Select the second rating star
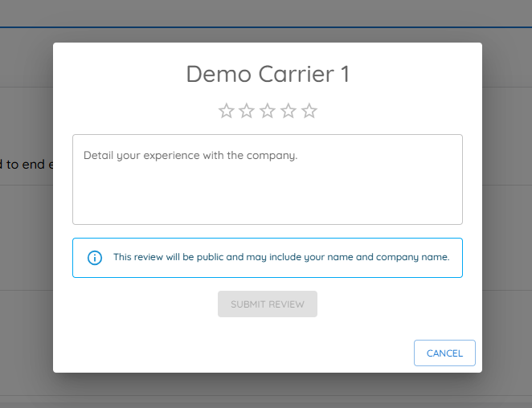Image resolution: width=532 pixels, height=408 pixels. pos(247,111)
